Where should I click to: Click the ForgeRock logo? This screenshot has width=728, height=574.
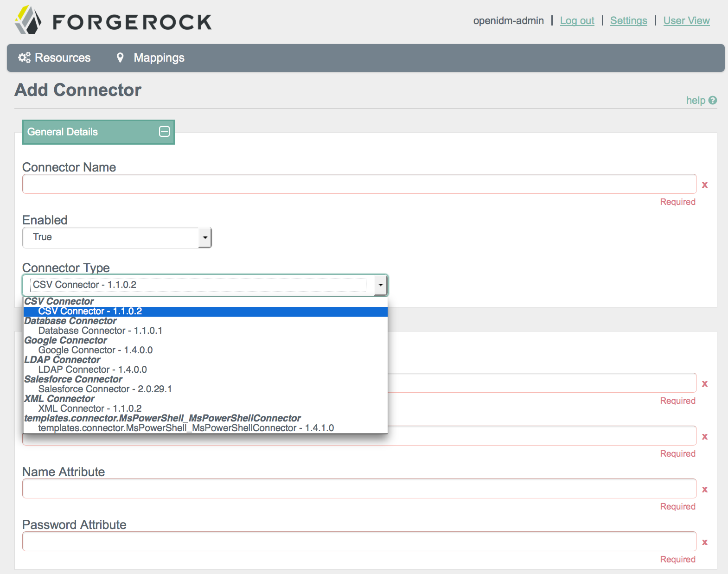(x=113, y=20)
